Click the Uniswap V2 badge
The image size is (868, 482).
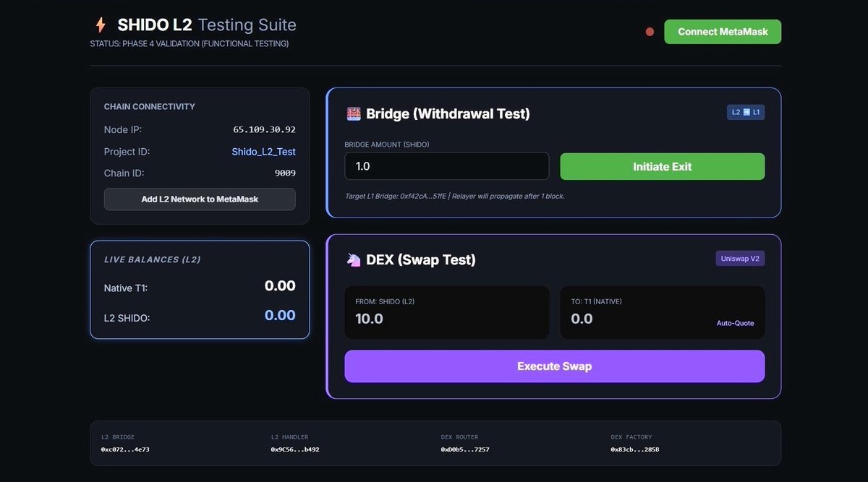(x=740, y=258)
